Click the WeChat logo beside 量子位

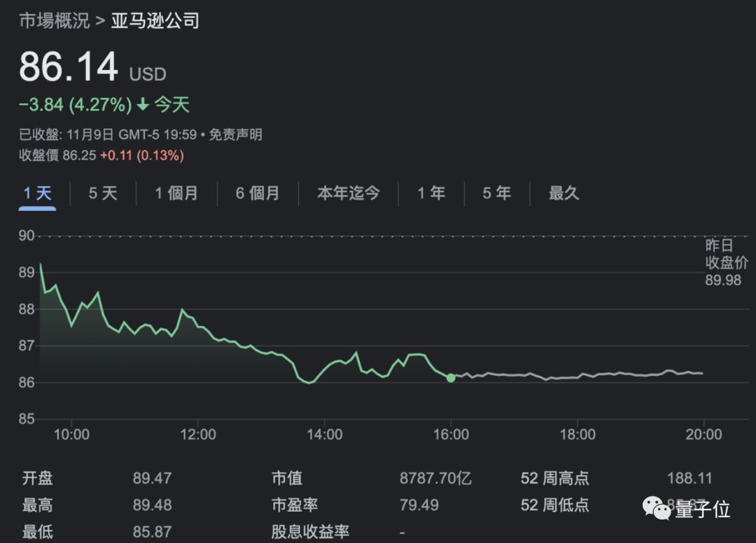(x=657, y=508)
